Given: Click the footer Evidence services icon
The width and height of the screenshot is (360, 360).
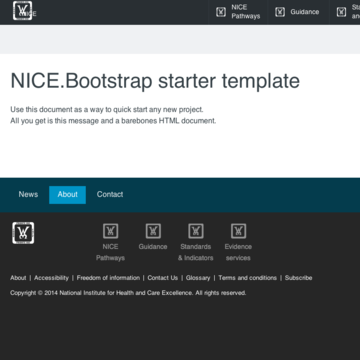Looking at the screenshot, I should click(x=238, y=231).
